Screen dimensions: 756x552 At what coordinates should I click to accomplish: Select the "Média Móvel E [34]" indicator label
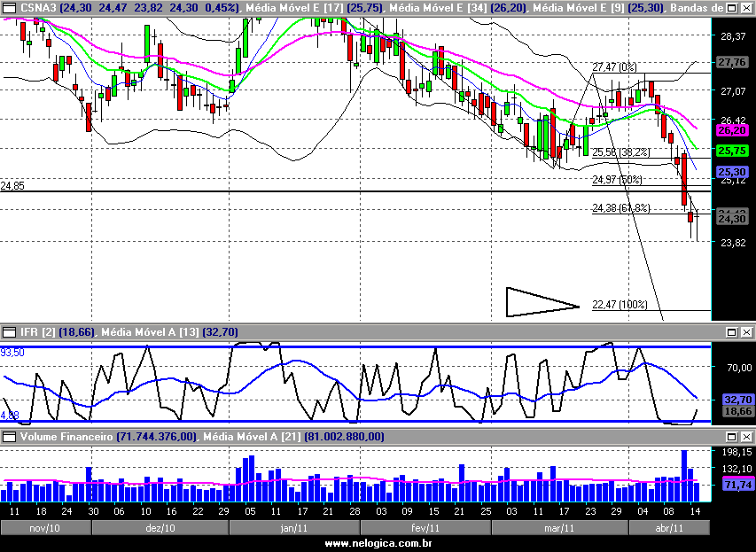pyautogui.click(x=438, y=8)
